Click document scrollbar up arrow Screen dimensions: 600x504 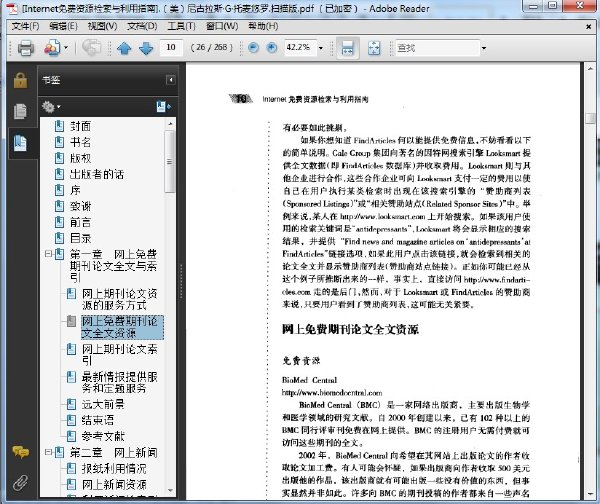(590, 69)
